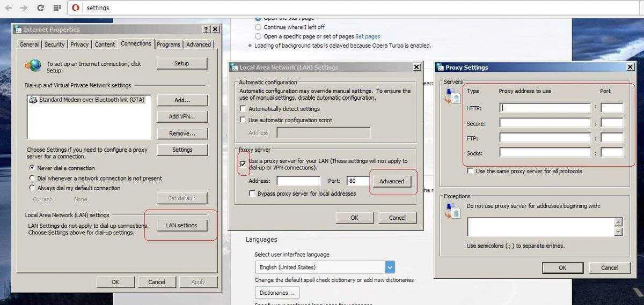Focus the Socks proxy address field
Viewport: 644px width, 305px height.
click(545, 153)
